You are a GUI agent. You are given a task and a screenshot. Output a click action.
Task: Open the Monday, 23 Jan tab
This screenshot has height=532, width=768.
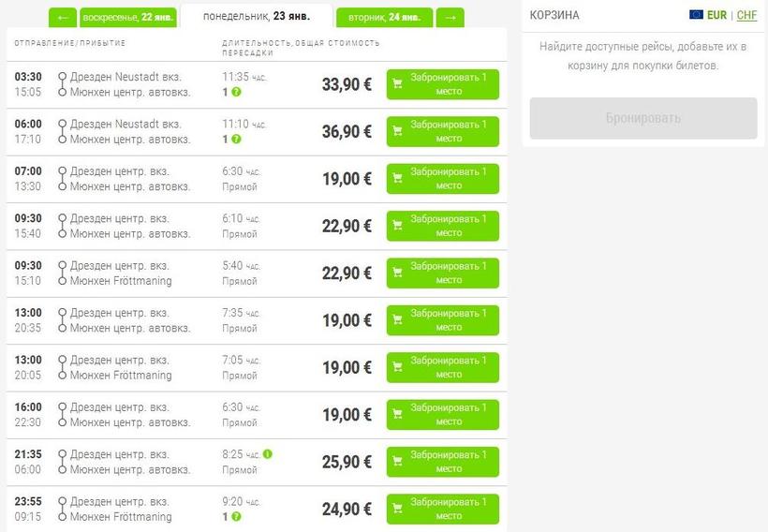click(x=256, y=16)
